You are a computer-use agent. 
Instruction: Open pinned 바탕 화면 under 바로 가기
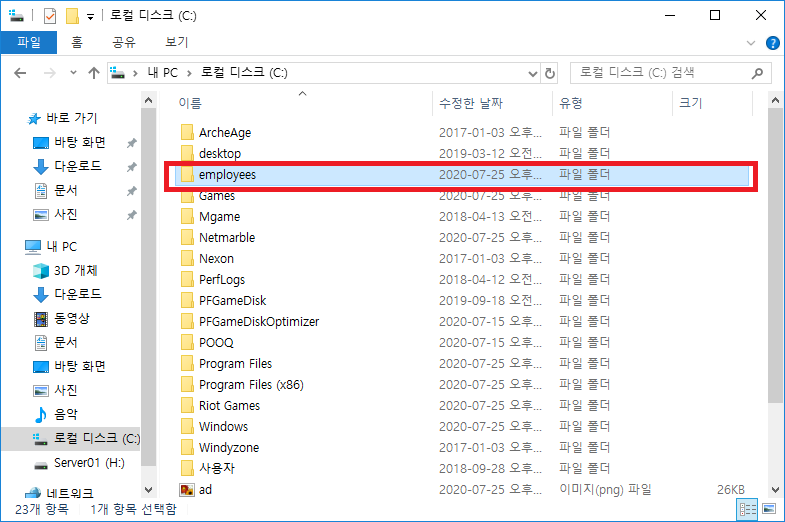point(80,143)
